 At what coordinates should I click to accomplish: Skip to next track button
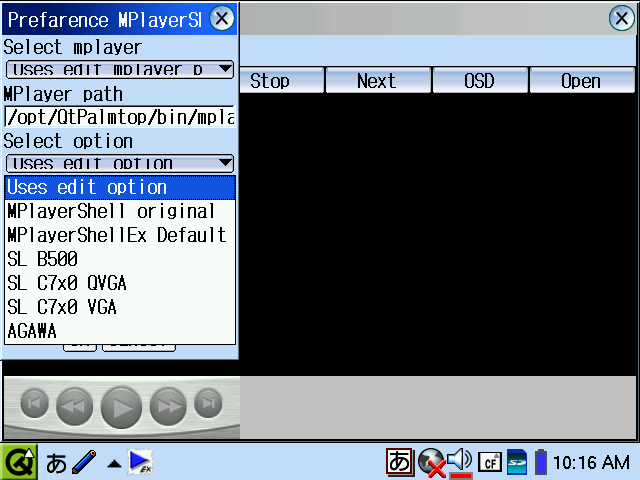pos(208,404)
